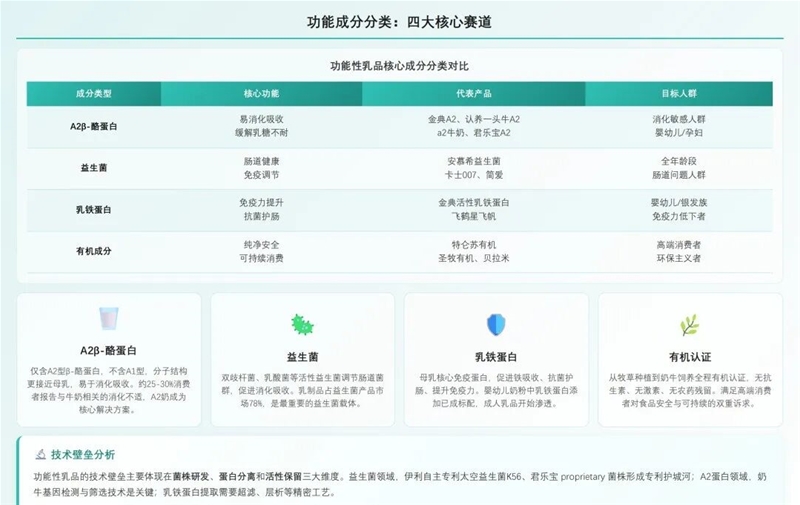Click the A2β-酪蛋白 card description paragraph

pos(109,390)
